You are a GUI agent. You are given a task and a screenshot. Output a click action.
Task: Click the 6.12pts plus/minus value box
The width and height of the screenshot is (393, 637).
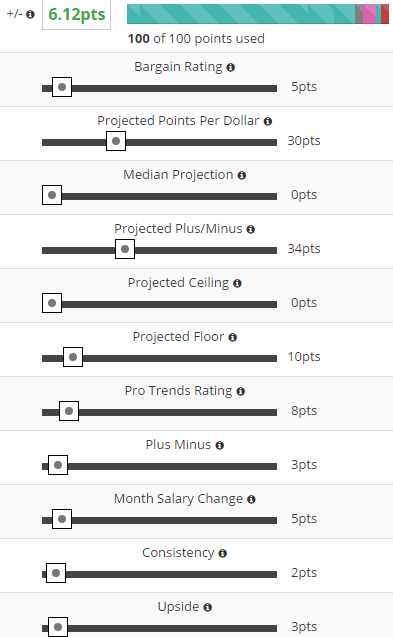tap(76, 15)
